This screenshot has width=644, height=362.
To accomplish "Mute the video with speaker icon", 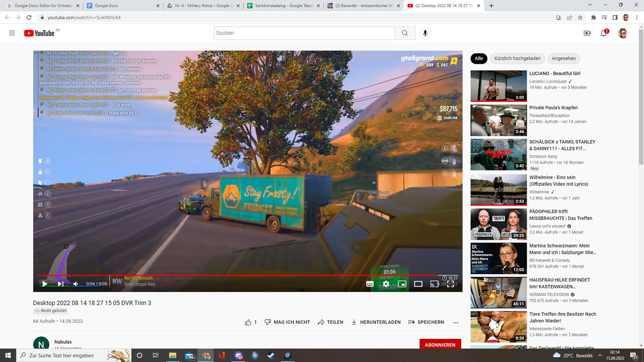I will point(75,284).
